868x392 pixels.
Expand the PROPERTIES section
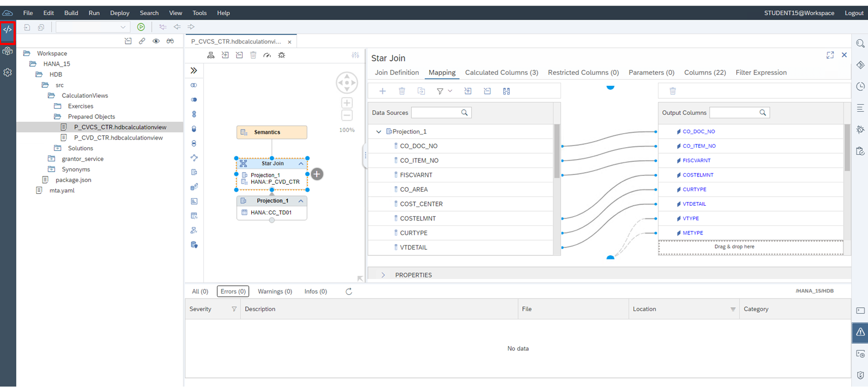383,275
